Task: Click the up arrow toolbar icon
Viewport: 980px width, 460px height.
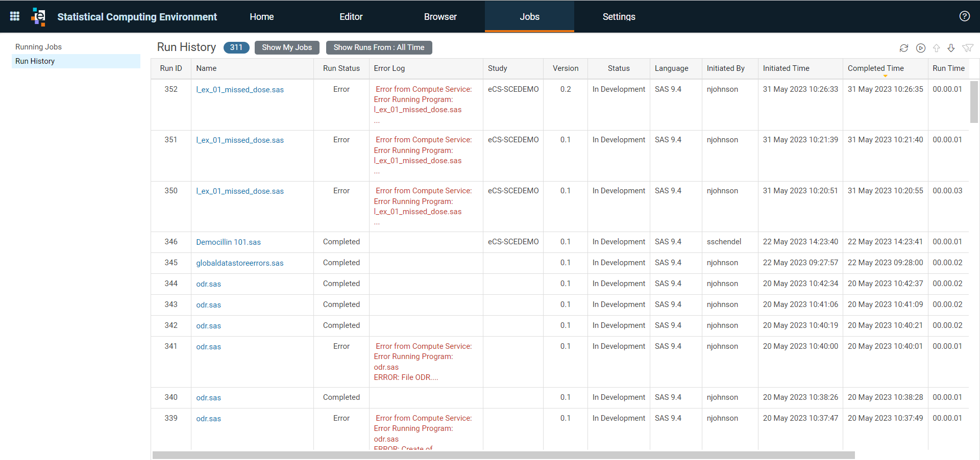Action: tap(936, 48)
